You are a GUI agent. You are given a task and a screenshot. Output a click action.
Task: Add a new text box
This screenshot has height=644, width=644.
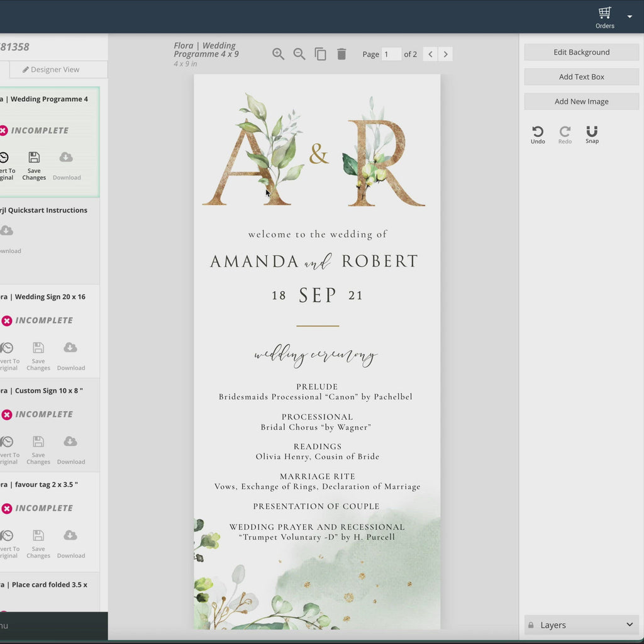coord(581,77)
